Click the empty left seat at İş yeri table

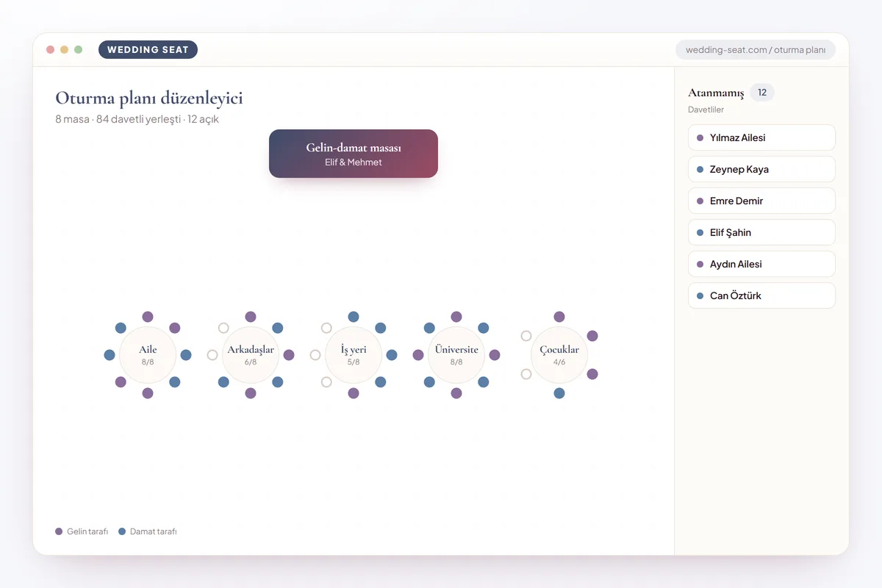[x=315, y=355]
